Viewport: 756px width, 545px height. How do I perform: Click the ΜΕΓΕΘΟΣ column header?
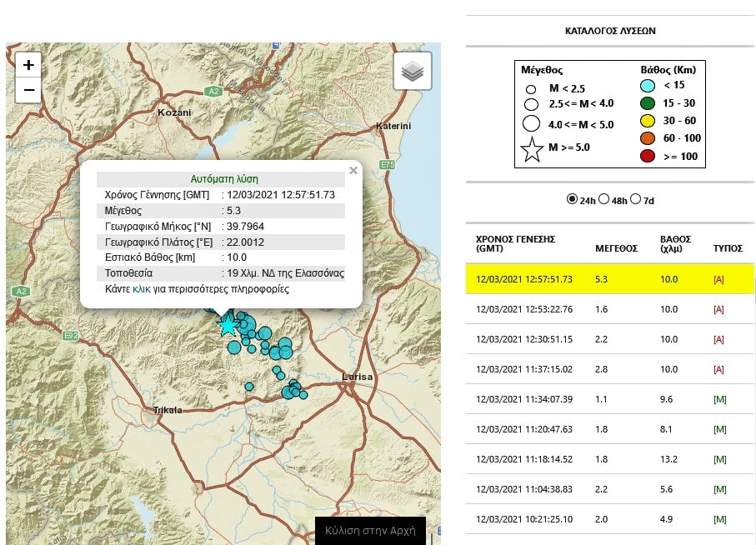(616, 248)
